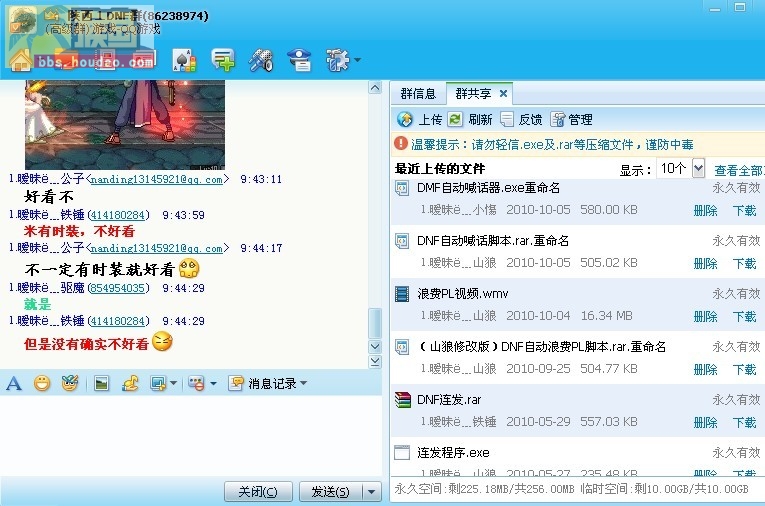The height and width of the screenshot is (506, 765).
Task: Click the add discussion group icon
Action: 223,61
